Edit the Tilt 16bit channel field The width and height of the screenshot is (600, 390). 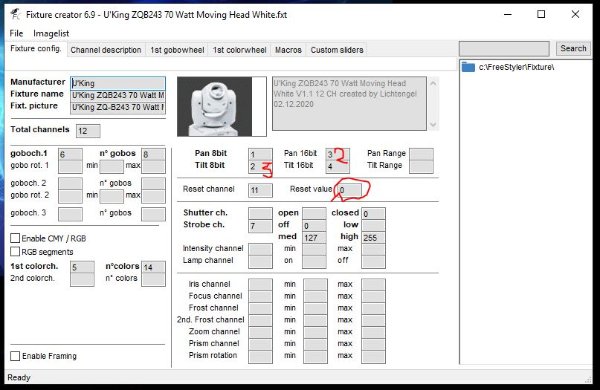(x=337, y=166)
